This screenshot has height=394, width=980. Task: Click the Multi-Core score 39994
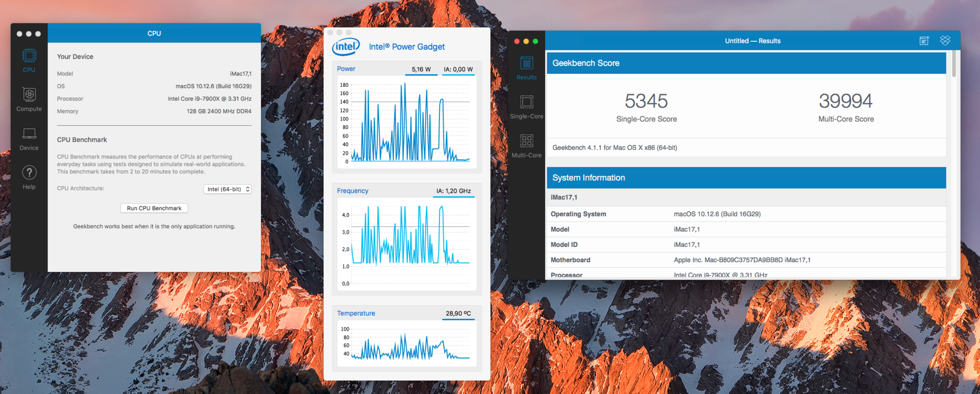coord(846,101)
